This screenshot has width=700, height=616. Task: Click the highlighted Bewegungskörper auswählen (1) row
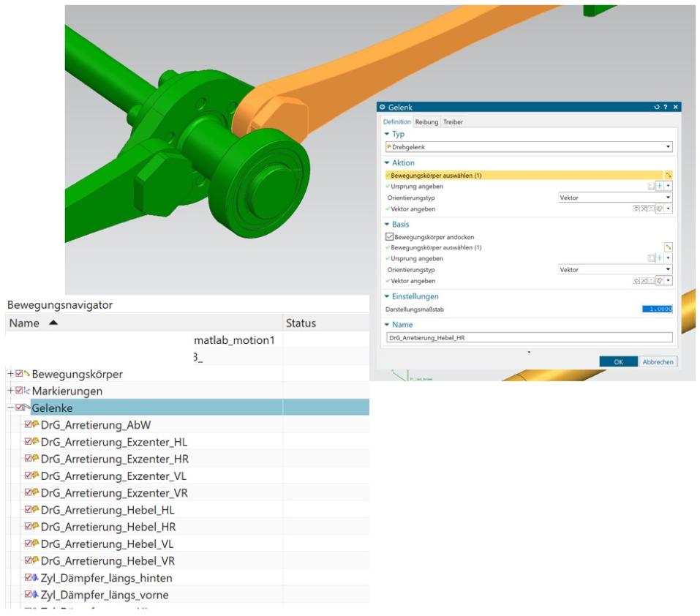coord(524,176)
